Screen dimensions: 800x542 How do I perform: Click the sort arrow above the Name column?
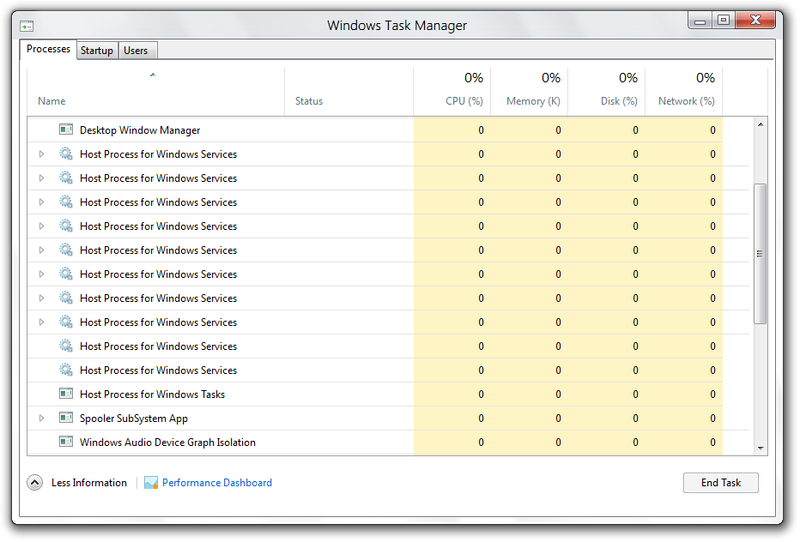tap(153, 75)
